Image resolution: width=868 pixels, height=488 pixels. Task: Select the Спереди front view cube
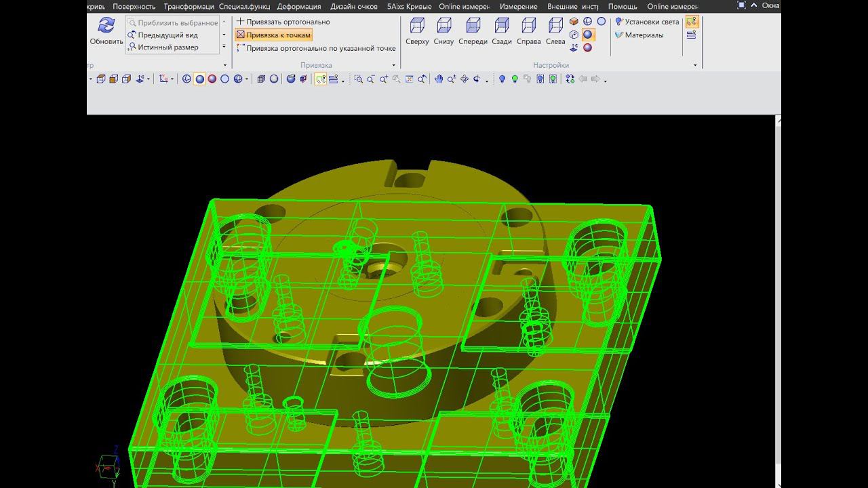[473, 31]
